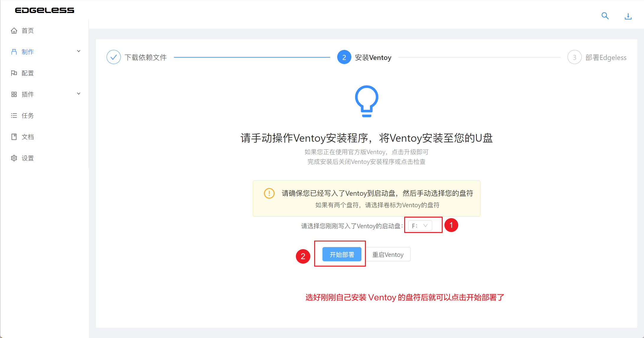Click the home icon beside 首页
The image size is (644, 338).
pos(14,31)
